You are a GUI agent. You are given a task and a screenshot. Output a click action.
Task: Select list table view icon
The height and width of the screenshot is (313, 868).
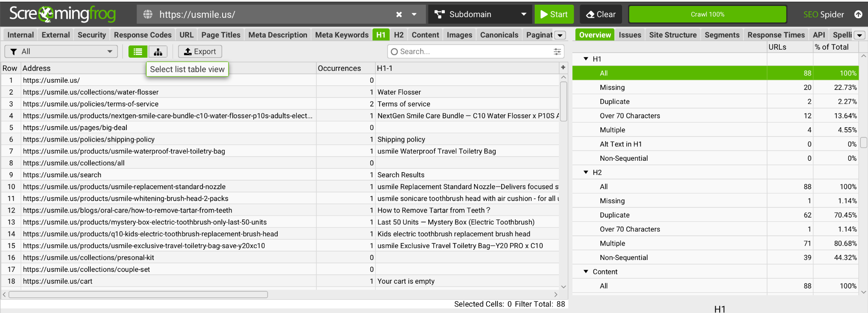138,51
